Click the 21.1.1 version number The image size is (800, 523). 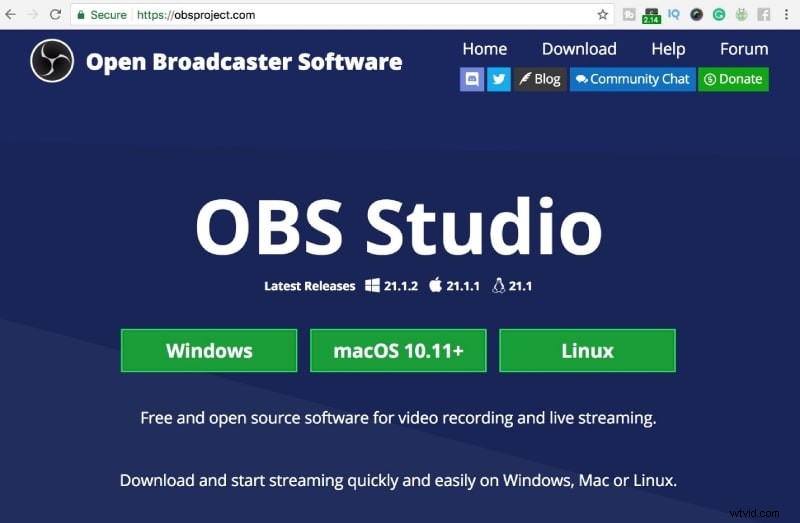463,286
